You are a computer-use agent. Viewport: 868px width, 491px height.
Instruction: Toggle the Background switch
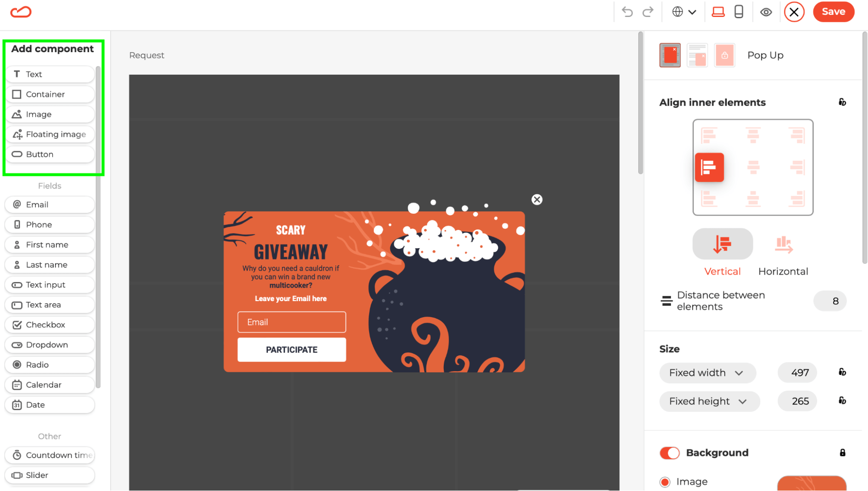tap(670, 453)
